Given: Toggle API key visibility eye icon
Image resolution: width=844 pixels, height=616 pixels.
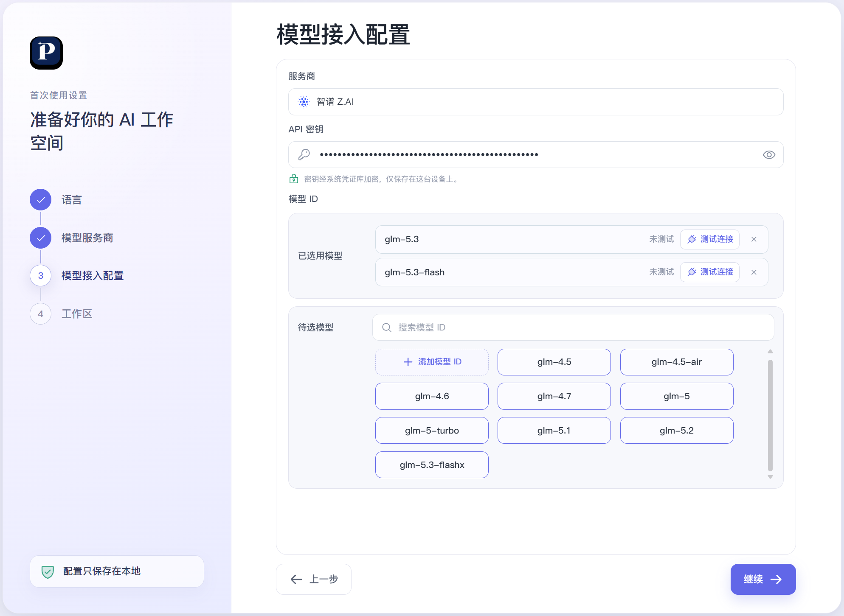Looking at the screenshot, I should pos(769,155).
